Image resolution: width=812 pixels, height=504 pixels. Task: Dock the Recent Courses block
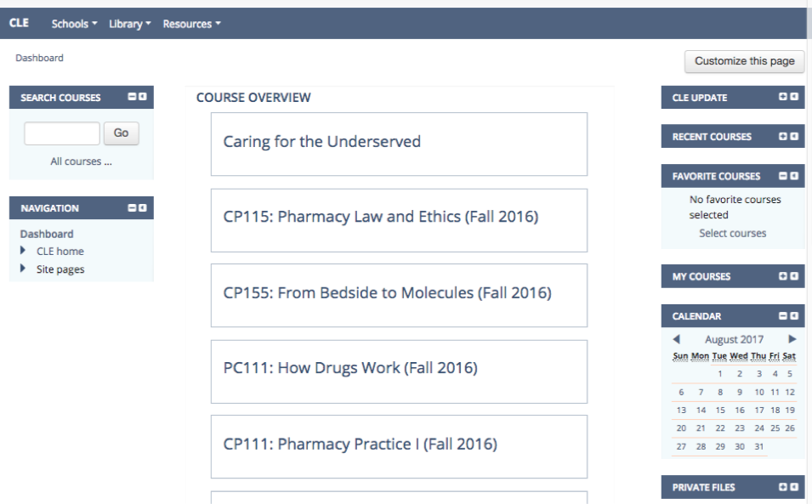[794, 136]
